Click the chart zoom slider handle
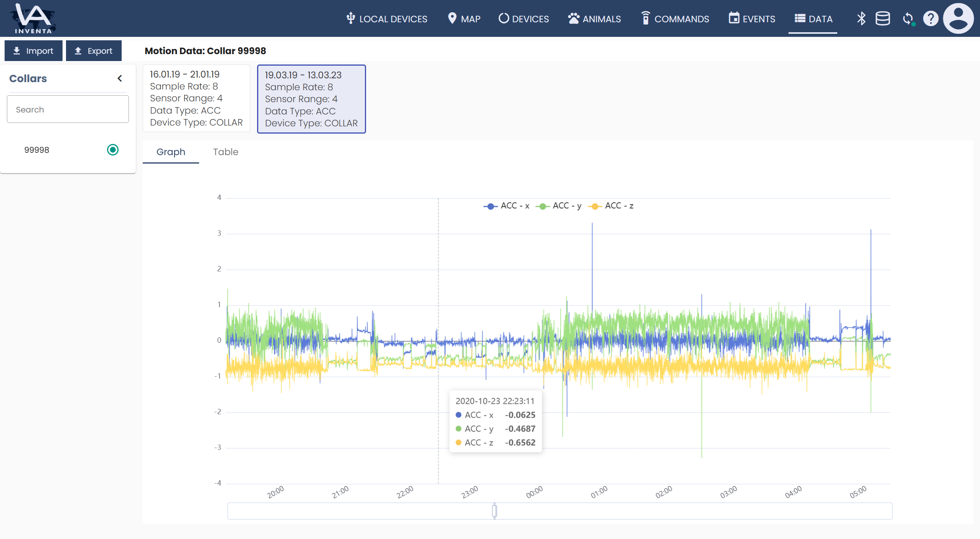 [495, 511]
